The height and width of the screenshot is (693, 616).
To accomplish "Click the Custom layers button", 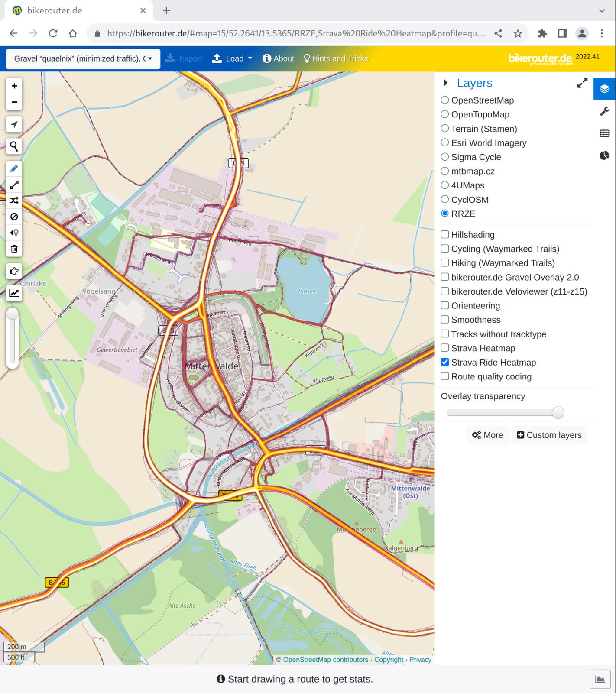I will pyautogui.click(x=549, y=435).
